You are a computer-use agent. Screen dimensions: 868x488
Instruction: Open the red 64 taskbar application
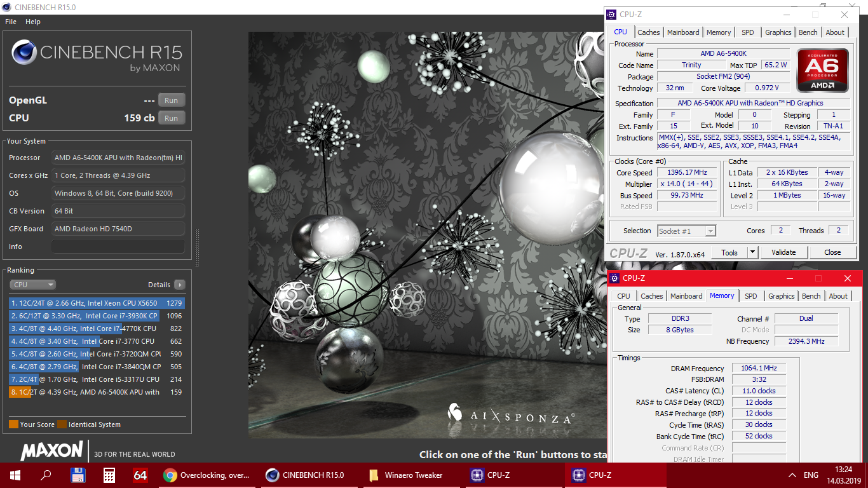(140, 475)
